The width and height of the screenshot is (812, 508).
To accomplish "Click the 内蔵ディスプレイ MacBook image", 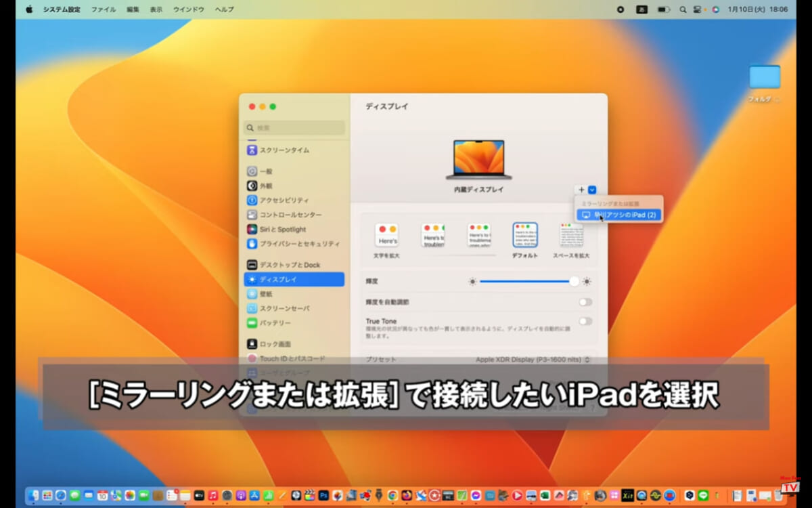I will 479,160.
